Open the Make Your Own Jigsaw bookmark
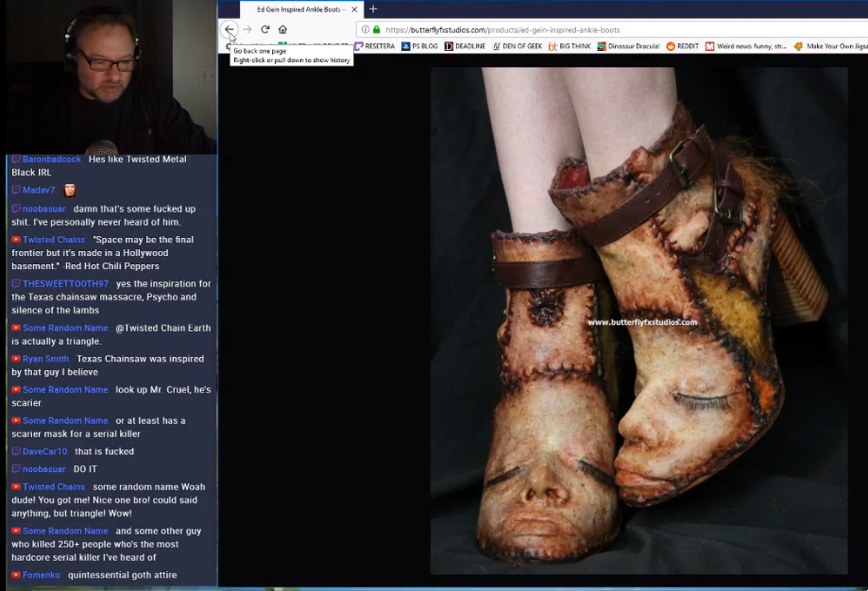The width and height of the screenshot is (868, 591). [830, 46]
